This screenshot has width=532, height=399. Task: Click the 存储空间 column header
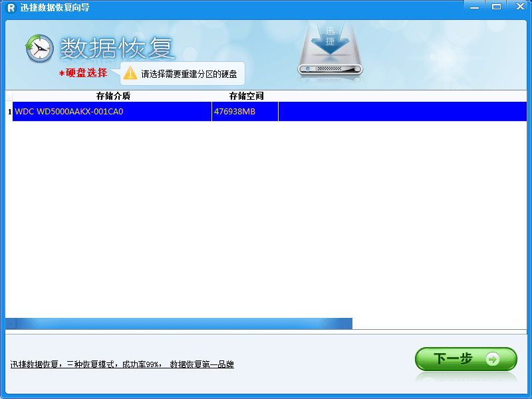pyautogui.click(x=246, y=96)
